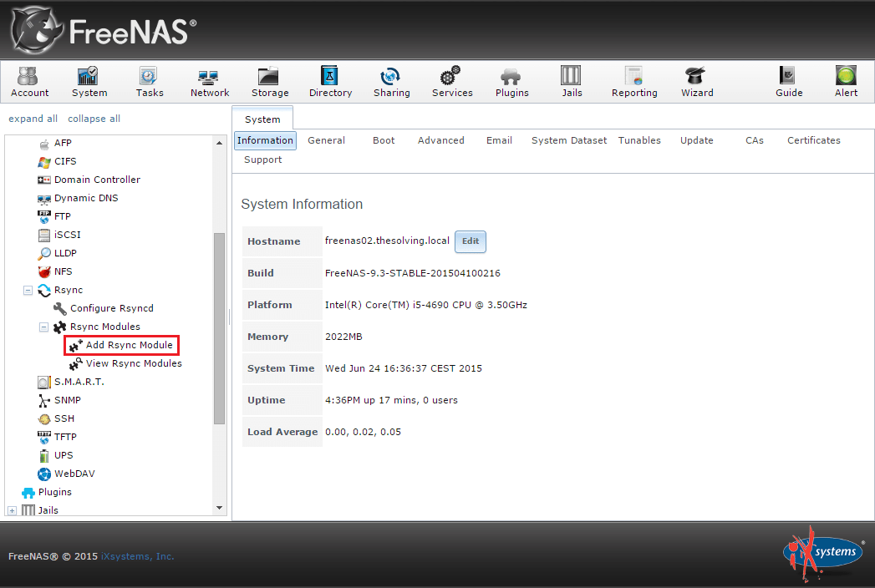Viewport: 875px width, 588px height.
Task: Click the Account toolbar icon
Action: [x=29, y=74]
